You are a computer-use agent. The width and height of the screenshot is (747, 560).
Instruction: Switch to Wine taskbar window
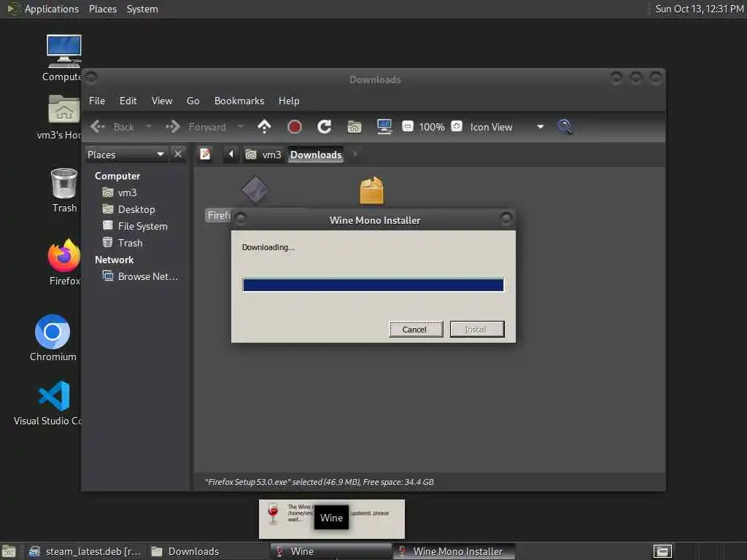point(330,551)
